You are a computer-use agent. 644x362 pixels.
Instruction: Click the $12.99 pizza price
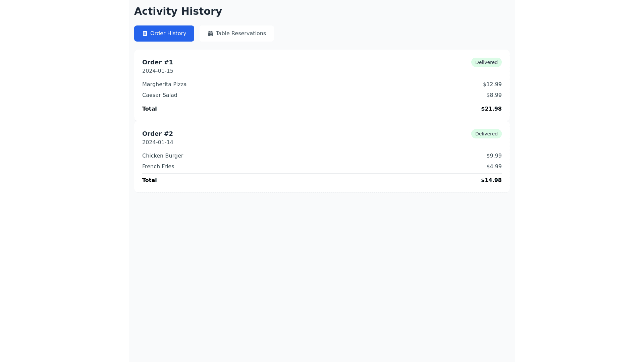[492, 84]
